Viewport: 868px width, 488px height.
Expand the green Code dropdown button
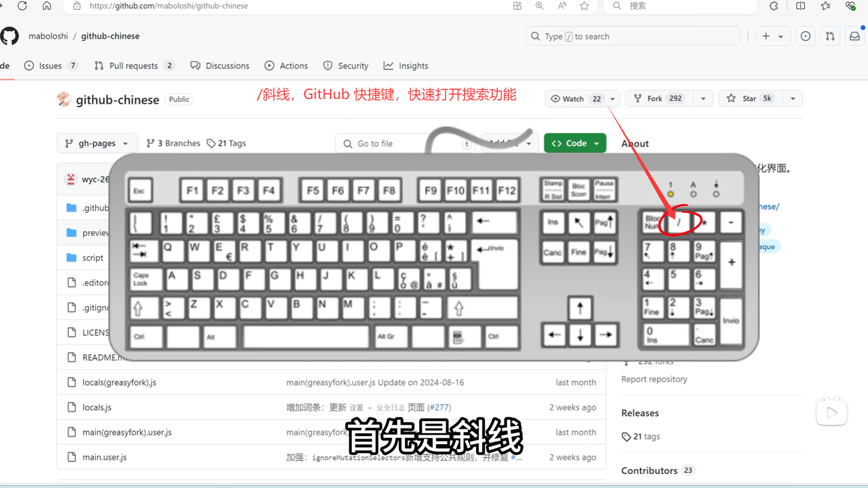[x=575, y=143]
